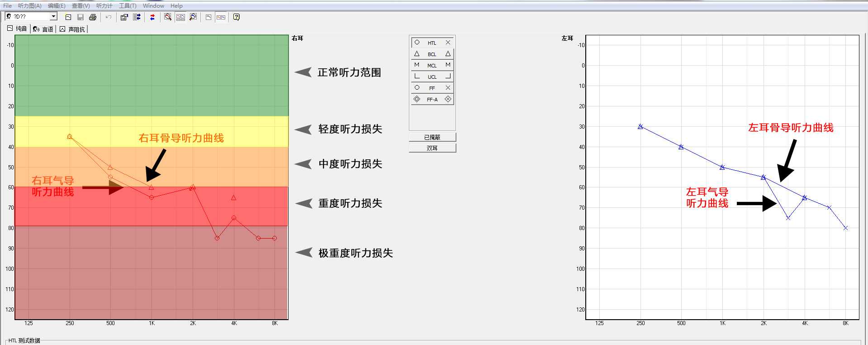Open the 查看(V) menu
Screen dimensions: 868x345
tap(81, 6)
